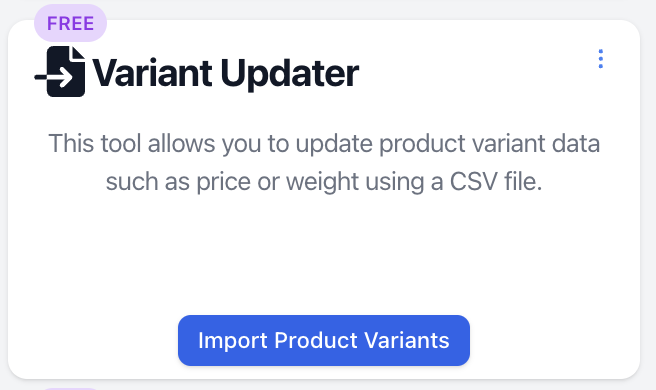Click the Import Product Variants button
Viewport: 656px width, 390px height.
pos(324,340)
